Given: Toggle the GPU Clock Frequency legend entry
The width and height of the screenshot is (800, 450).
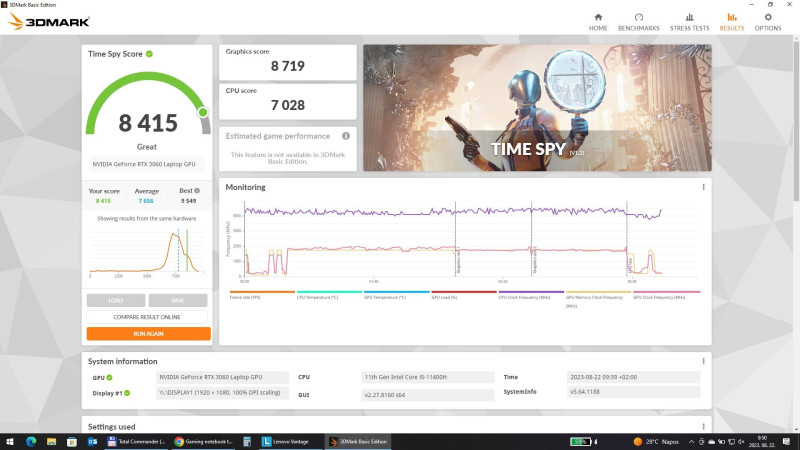Looking at the screenshot, I should [x=666, y=295].
